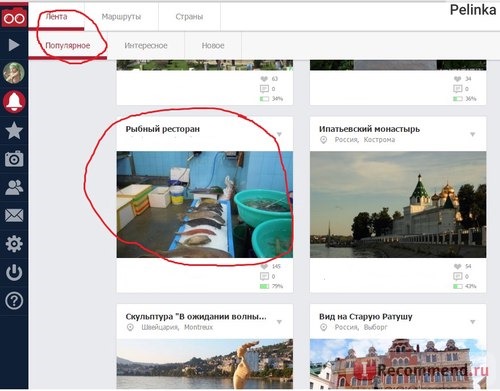Image resolution: width=500 pixels, height=391 pixels.
Task: Open the user avatar profile picture
Action: [x=14, y=72]
